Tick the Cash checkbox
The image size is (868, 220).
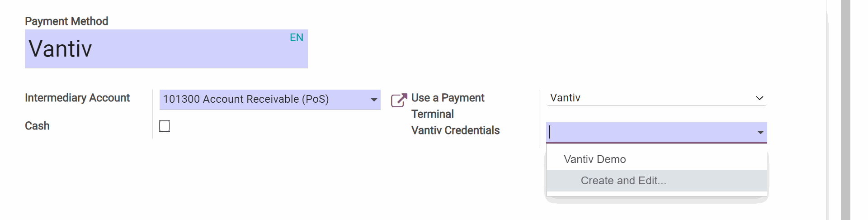165,126
